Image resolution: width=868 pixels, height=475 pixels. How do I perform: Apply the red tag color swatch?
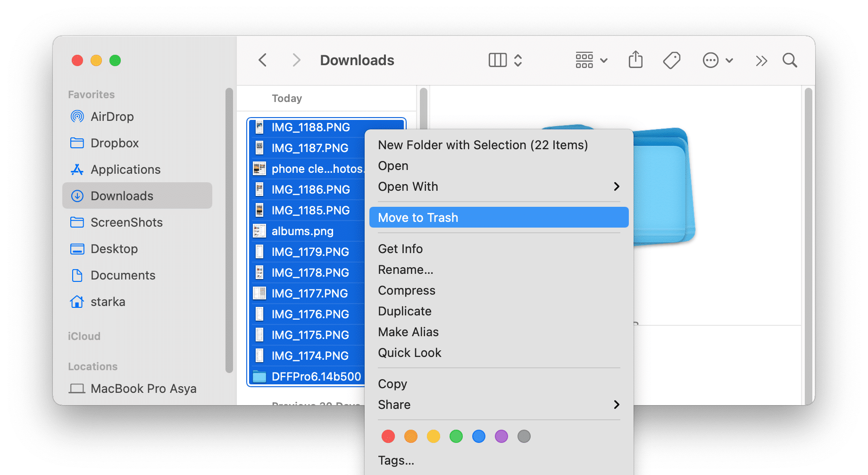pos(388,436)
